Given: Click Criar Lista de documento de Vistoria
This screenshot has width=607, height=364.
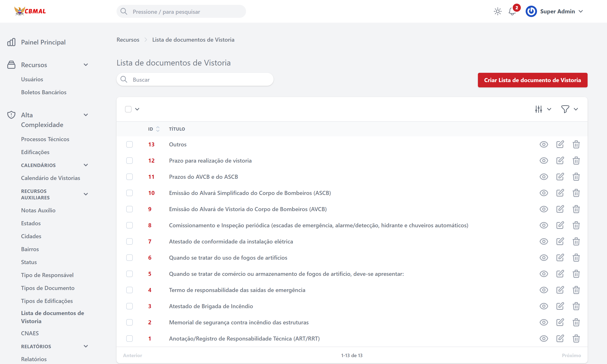Looking at the screenshot, I should [x=532, y=80].
